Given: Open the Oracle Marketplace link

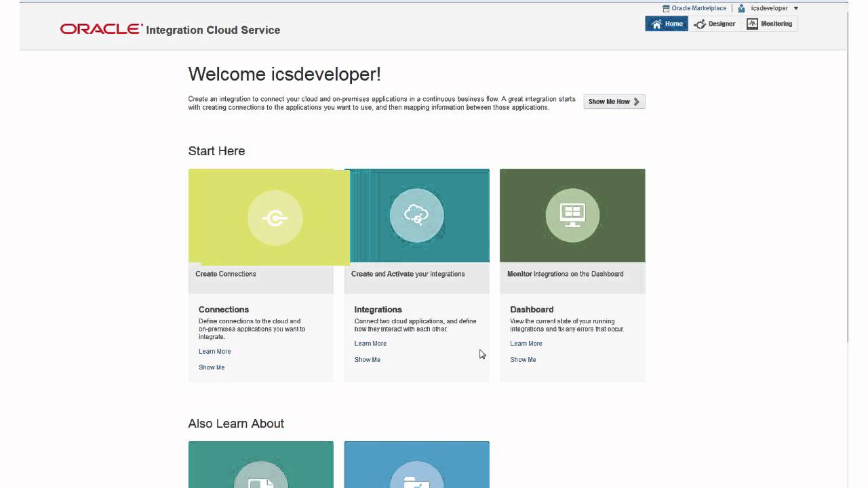Looking at the screenshot, I should coord(698,8).
